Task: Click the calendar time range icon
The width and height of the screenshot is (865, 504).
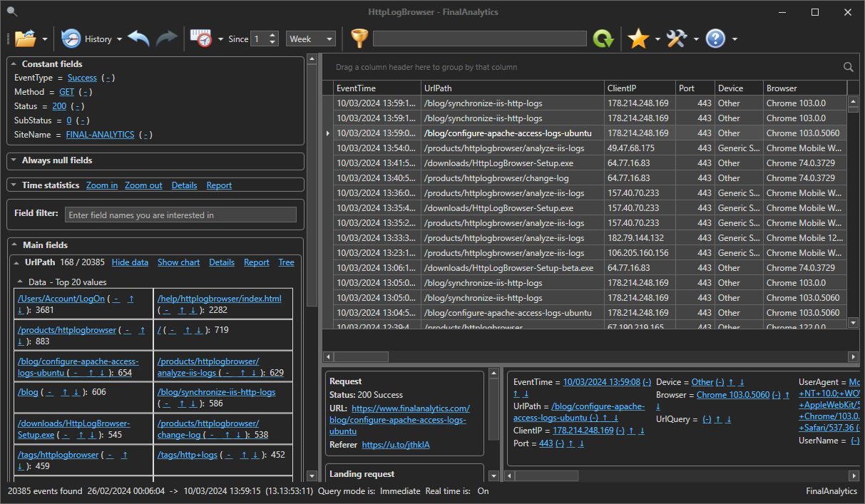Action: pyautogui.click(x=201, y=38)
